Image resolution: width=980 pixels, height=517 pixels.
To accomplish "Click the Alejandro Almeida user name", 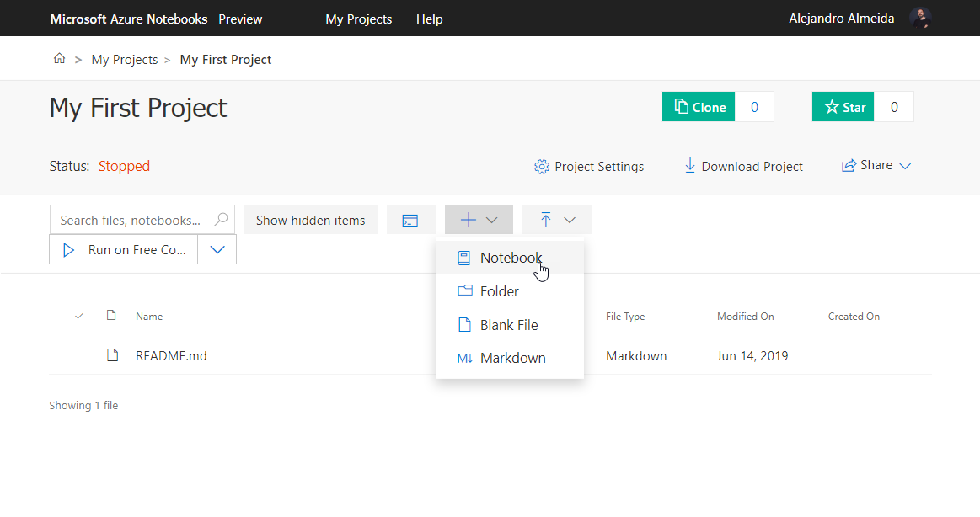I will (841, 19).
